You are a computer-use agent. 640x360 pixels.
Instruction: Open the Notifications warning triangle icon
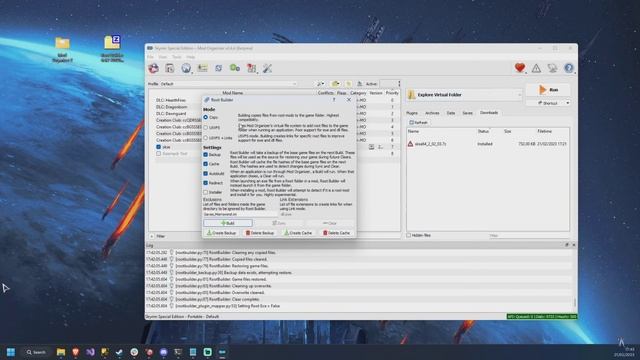(536, 68)
